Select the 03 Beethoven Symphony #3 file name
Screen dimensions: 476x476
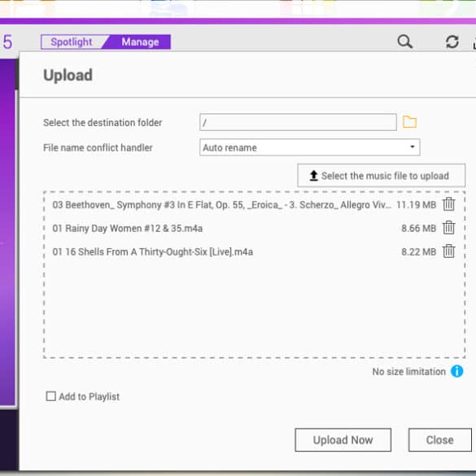[221, 205]
